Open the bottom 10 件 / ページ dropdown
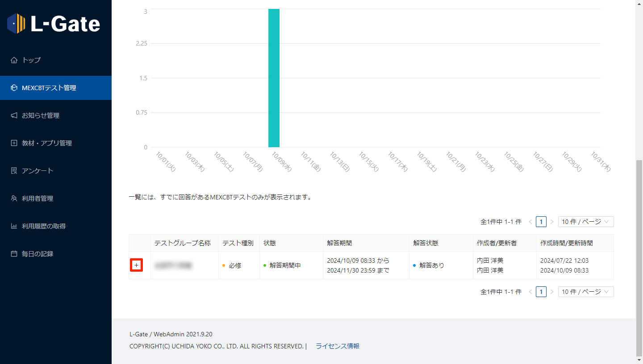The image size is (643, 364). point(585,292)
